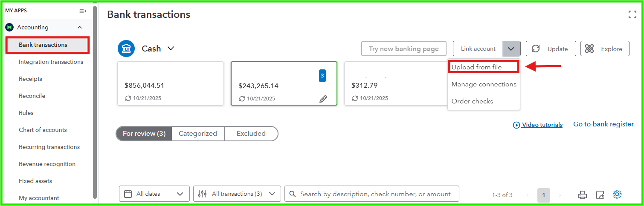Click the Update button
Screen dimensions: 644x206
pos(551,49)
